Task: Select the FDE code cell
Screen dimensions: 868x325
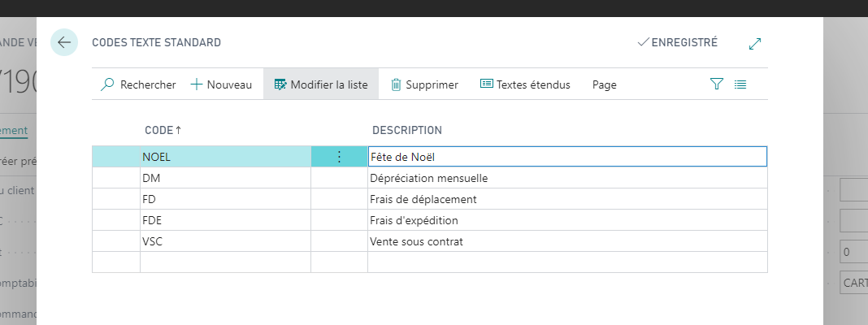Action: tap(225, 220)
